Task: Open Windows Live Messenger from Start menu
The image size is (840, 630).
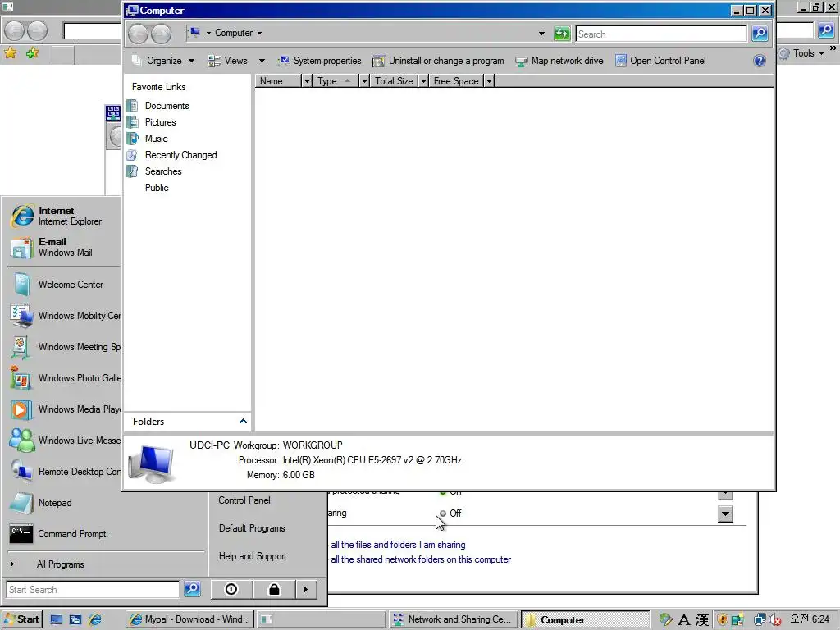Action: click(64, 441)
